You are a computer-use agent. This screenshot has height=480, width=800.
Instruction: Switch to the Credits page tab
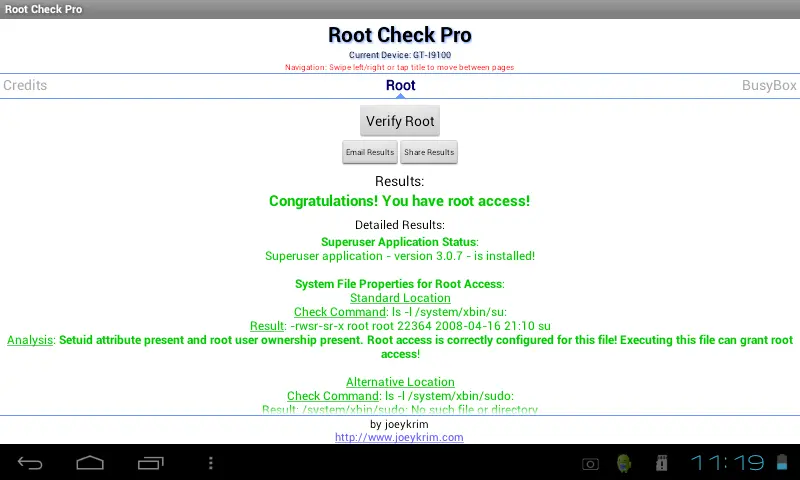pos(25,85)
